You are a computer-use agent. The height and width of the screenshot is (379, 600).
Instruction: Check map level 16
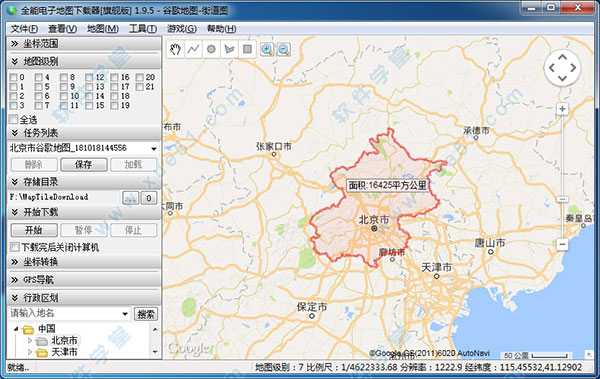pos(114,77)
